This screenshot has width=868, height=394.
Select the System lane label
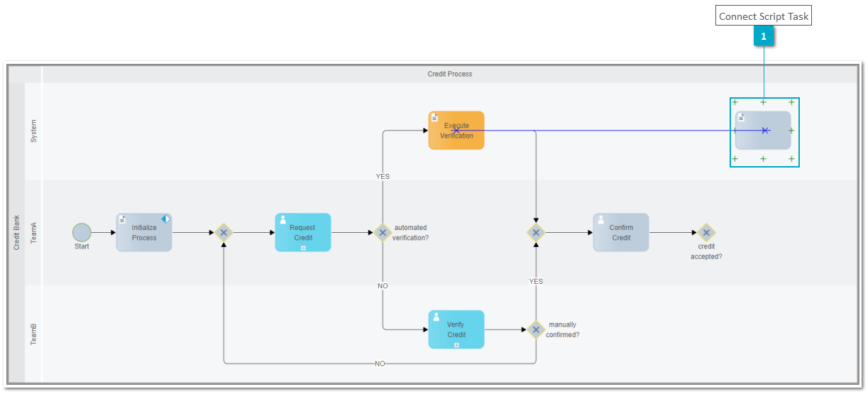33,131
